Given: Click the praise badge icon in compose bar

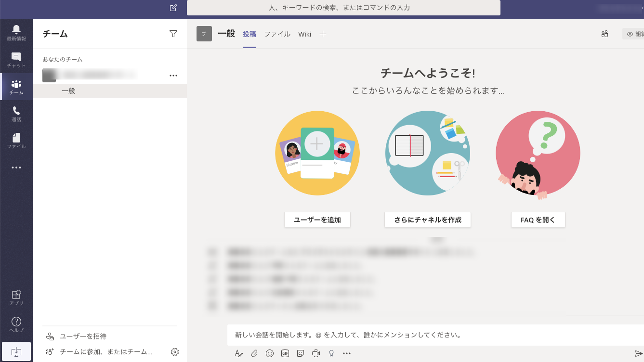Looking at the screenshot, I should (331, 353).
